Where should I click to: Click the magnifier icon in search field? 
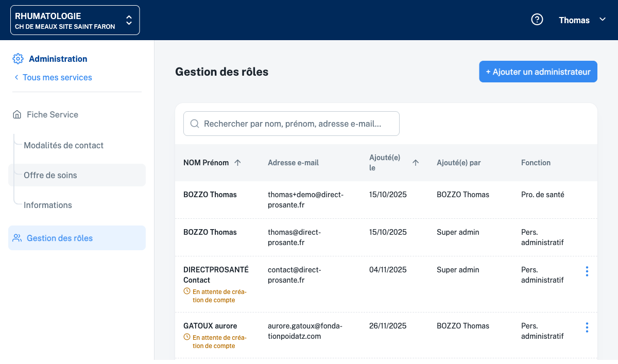tap(195, 124)
